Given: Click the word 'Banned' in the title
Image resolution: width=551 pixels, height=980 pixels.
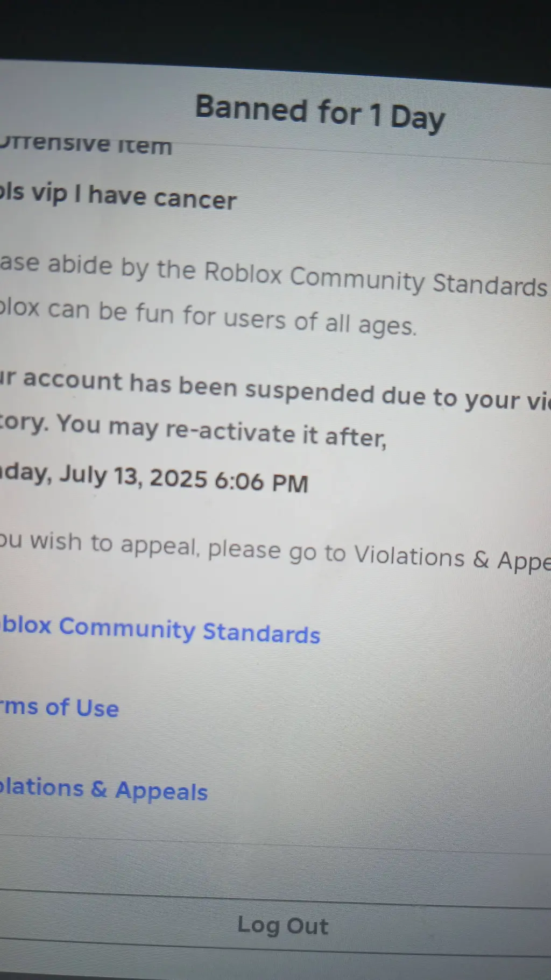Looking at the screenshot, I should [251, 109].
